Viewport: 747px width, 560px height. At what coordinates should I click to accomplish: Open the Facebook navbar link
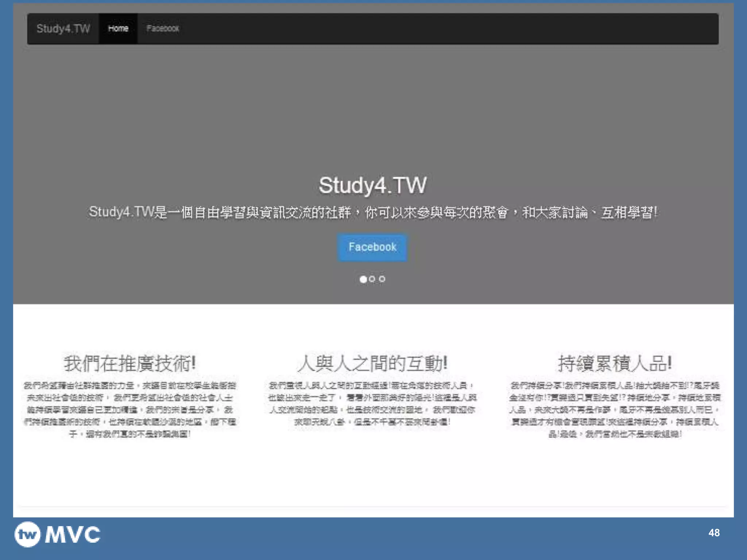tap(163, 28)
